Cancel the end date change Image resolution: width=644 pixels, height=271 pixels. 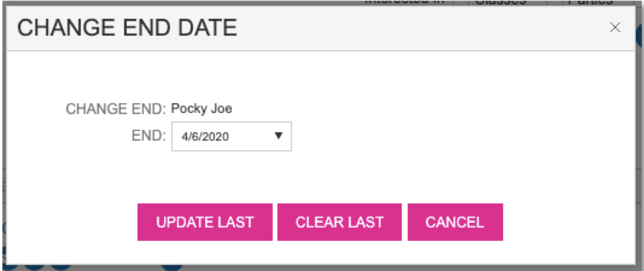pyautogui.click(x=455, y=222)
